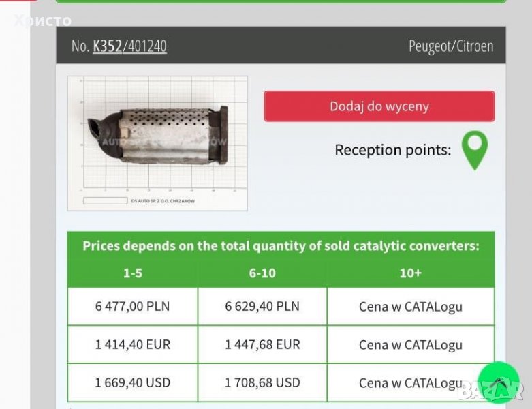Click the 1 414,40 EUR price cell

coord(132,344)
